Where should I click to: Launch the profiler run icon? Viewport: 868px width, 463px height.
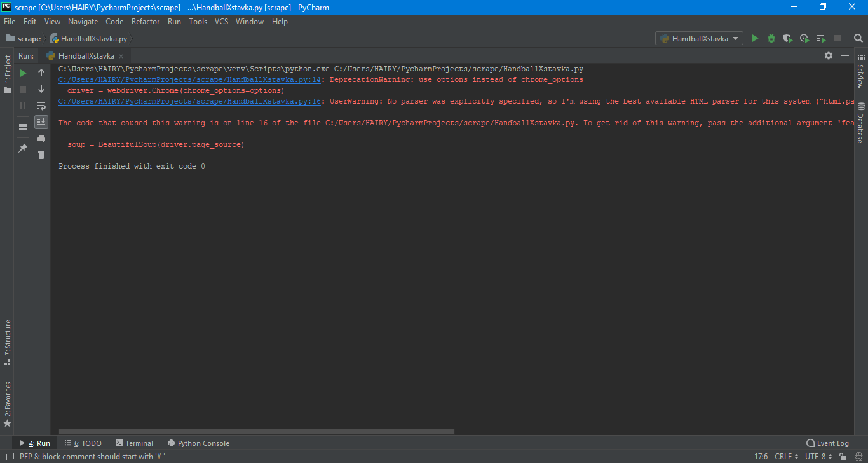804,39
